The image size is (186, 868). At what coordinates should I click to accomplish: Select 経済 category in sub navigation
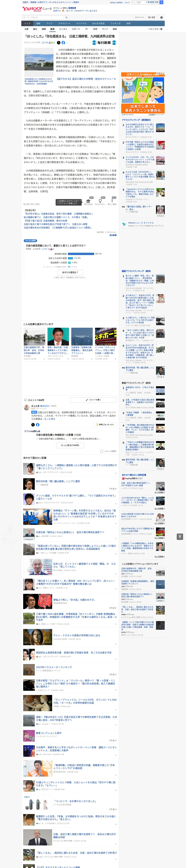click(x=52, y=29)
